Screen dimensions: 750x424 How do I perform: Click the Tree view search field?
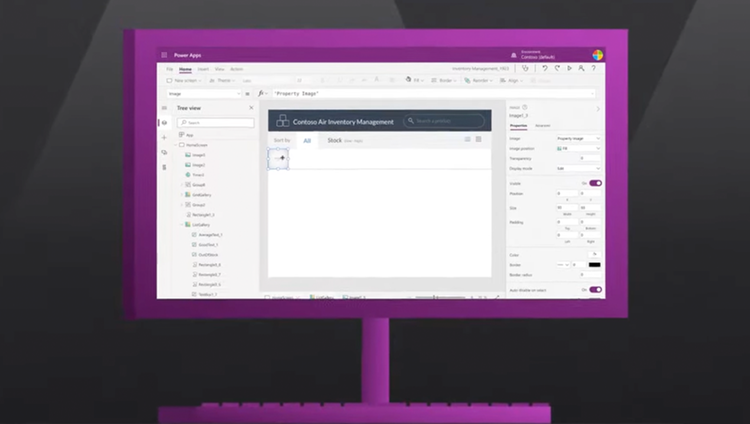pyautogui.click(x=216, y=123)
